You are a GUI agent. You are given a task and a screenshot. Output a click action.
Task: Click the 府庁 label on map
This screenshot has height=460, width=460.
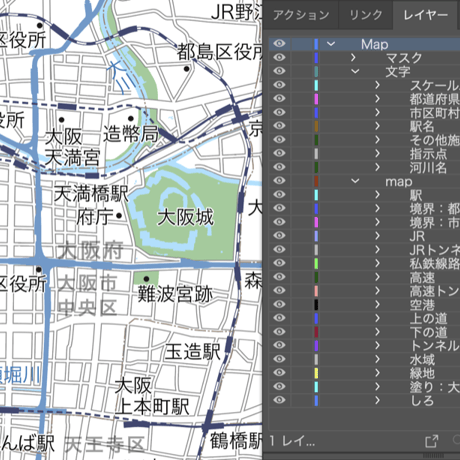click(95, 217)
